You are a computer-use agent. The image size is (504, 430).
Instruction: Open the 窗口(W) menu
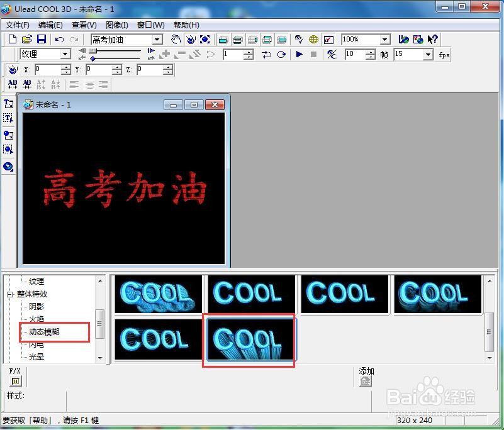(151, 25)
